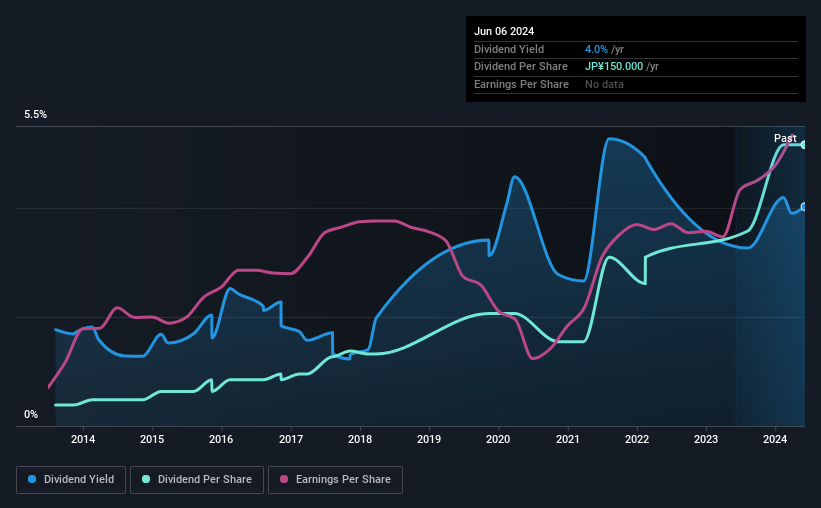The width and height of the screenshot is (821, 508).
Task: Click the 2015 axis label
Action: [x=152, y=439]
